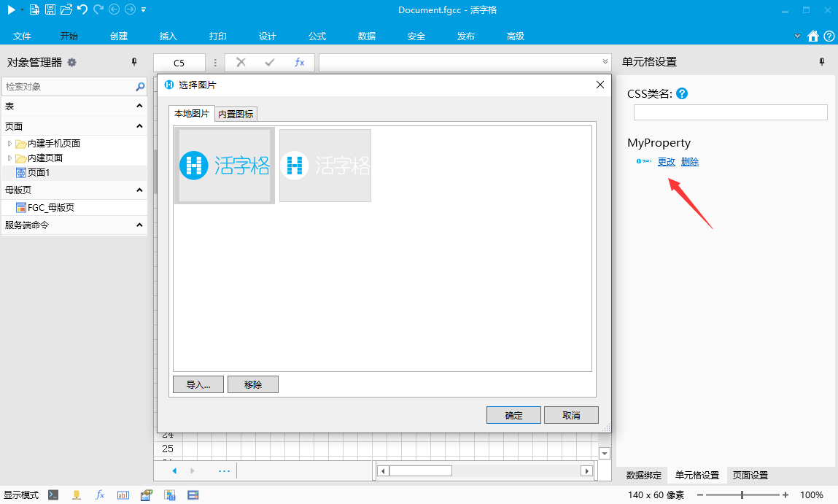The width and height of the screenshot is (838, 504).
Task: Navigate forward with right circle arrow
Action: point(130,9)
